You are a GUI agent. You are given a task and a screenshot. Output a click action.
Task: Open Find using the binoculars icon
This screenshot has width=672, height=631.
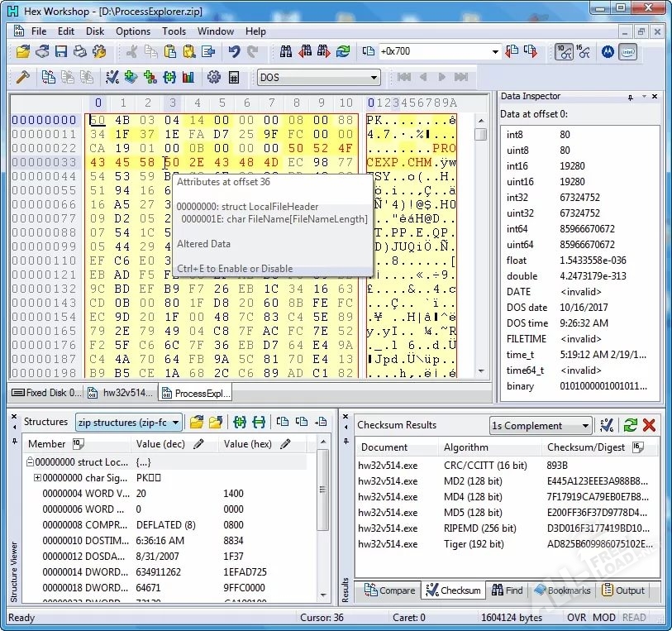286,52
